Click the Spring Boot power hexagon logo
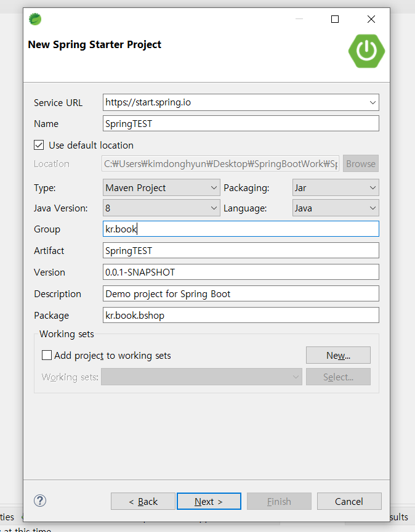 click(366, 51)
